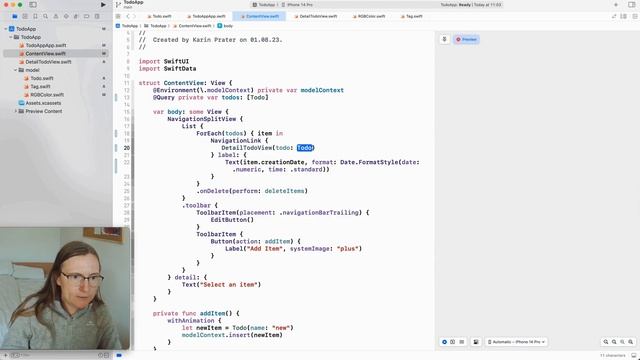Open the Issue navigator warning icon
This screenshot has height=360, width=640.
[x=56, y=16]
